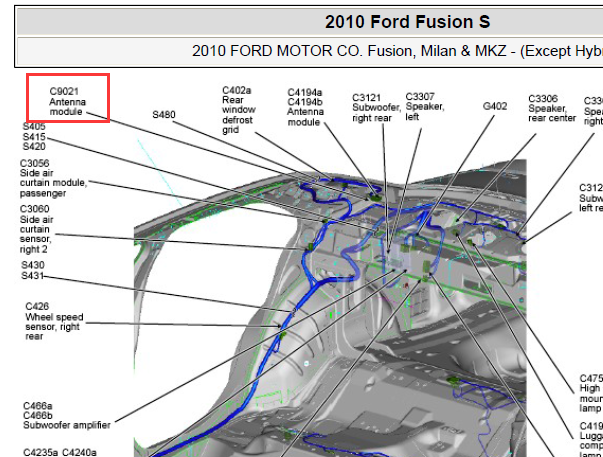Screen dimensions: 603x457
Task: Click the C466a C466b Subwoofer amplifier label
Action: coord(67,415)
